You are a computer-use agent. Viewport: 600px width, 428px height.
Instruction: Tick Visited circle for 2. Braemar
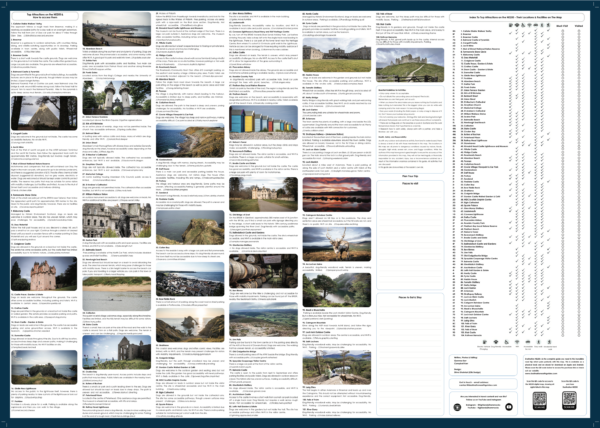579,34
